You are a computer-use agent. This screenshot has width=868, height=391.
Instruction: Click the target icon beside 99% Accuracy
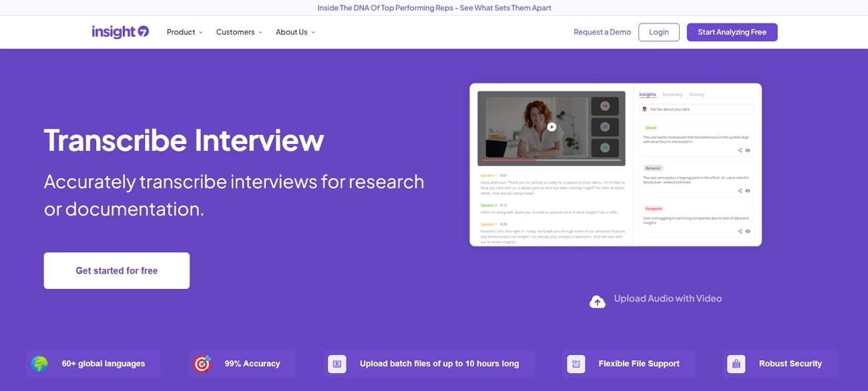coord(202,364)
